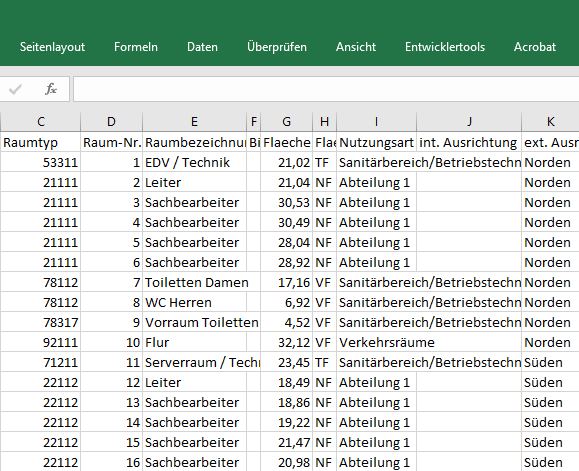The width and height of the screenshot is (579, 471).
Task: Click the formula confirm checkmark icon
Action: (16, 89)
